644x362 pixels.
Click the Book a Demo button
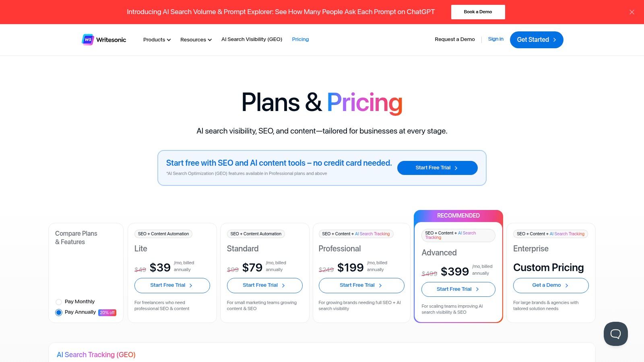[478, 12]
